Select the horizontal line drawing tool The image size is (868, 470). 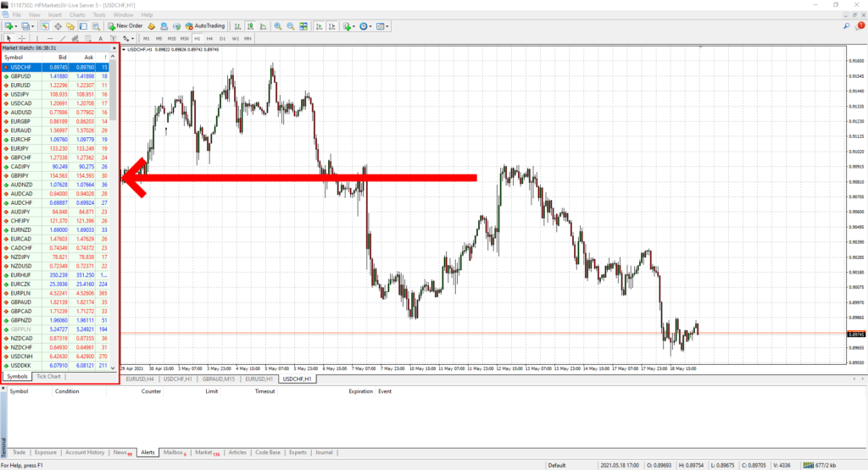point(51,39)
